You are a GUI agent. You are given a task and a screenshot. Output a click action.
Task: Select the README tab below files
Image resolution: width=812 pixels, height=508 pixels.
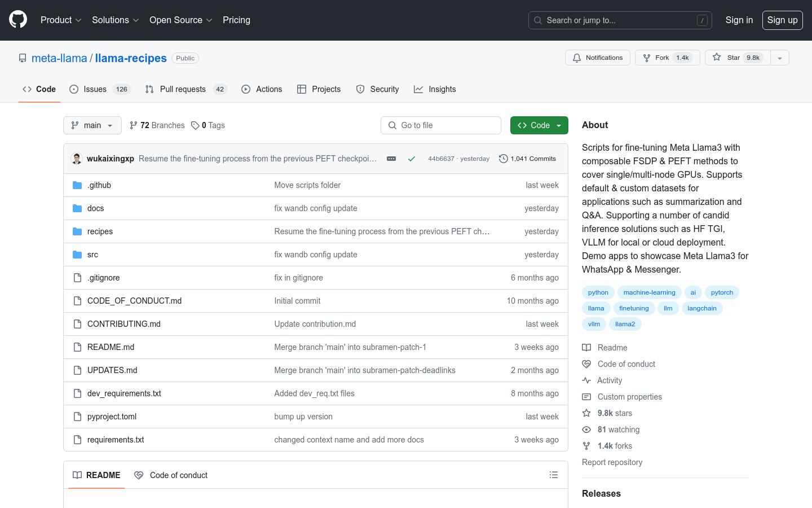(x=96, y=475)
